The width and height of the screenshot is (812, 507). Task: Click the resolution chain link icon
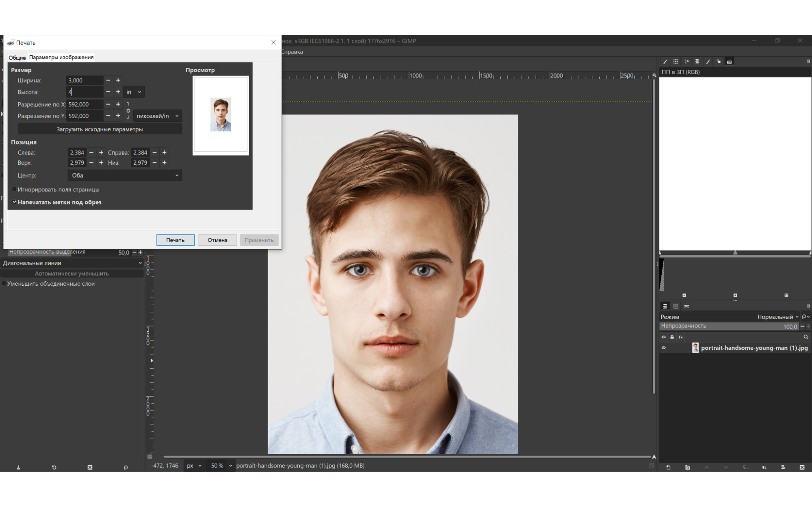(x=128, y=110)
